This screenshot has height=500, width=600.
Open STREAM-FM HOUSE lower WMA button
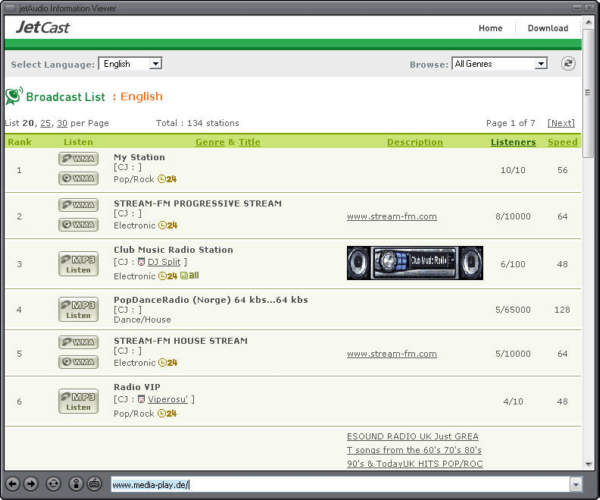tap(78, 362)
